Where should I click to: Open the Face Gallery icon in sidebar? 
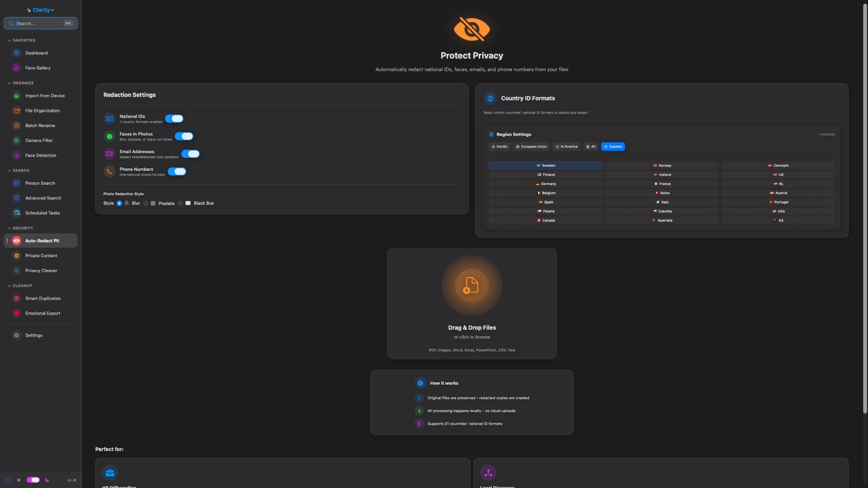(x=16, y=68)
